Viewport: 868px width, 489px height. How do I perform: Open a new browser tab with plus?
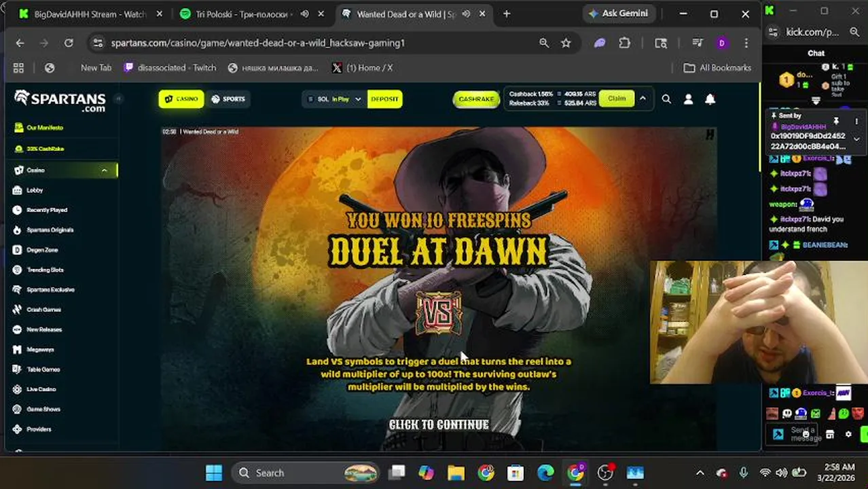[x=507, y=14]
